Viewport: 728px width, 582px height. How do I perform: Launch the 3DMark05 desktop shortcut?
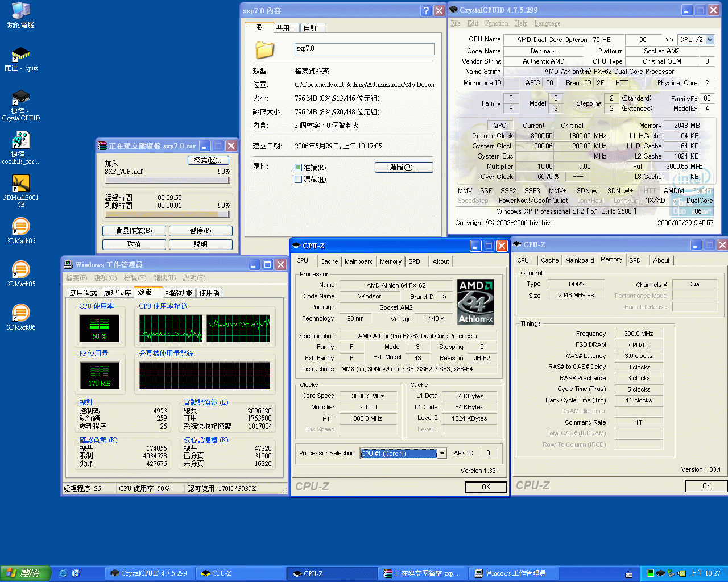tap(20, 269)
